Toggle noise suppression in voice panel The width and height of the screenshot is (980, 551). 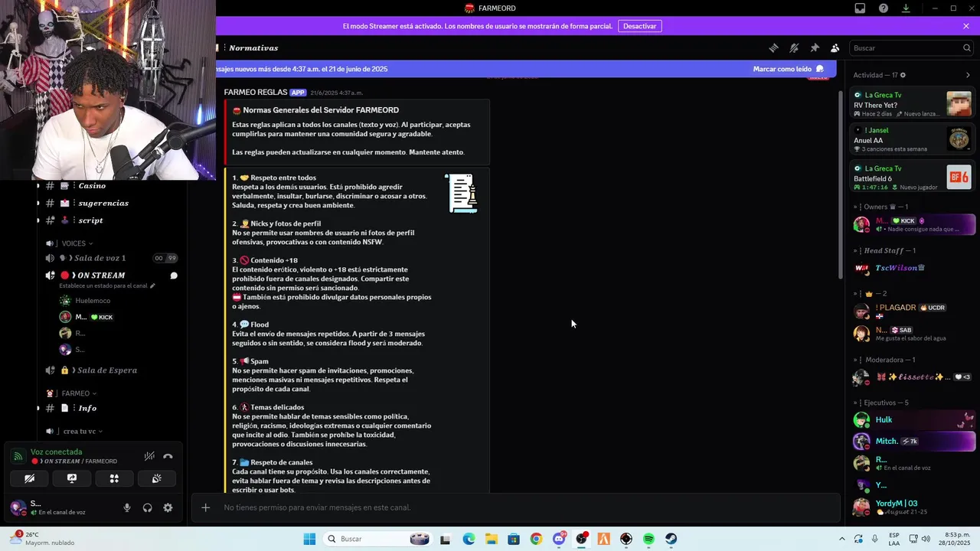tap(149, 456)
